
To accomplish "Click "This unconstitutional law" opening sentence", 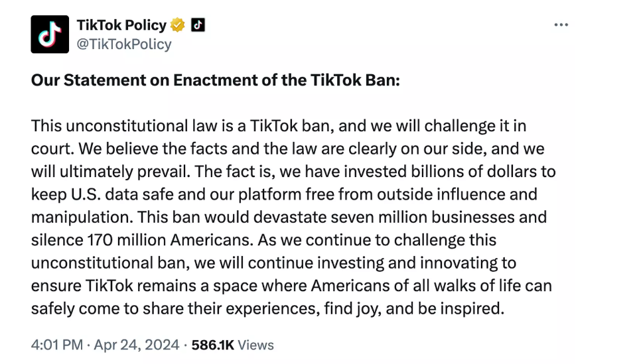I will [109, 125].
